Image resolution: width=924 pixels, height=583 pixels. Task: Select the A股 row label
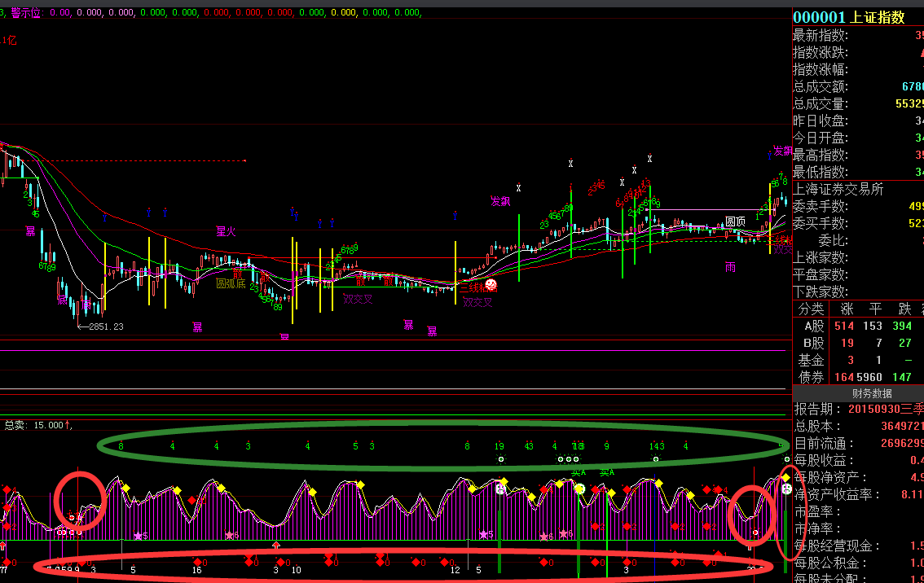click(x=814, y=327)
